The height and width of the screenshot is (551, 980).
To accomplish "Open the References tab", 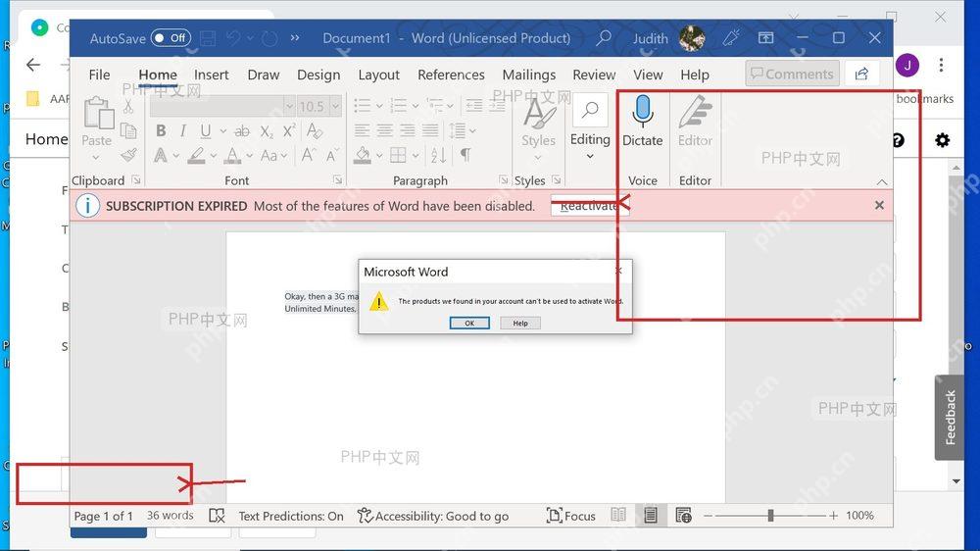I will [x=451, y=75].
